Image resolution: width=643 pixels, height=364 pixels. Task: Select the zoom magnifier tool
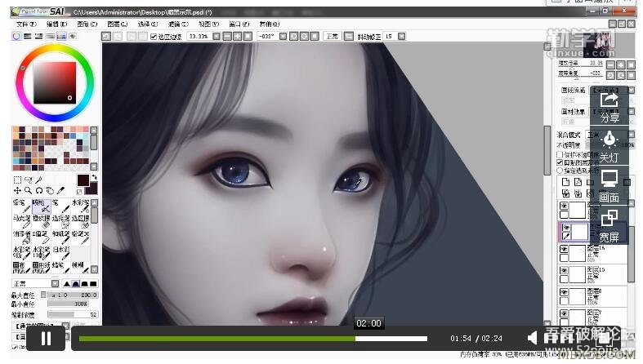click(x=28, y=190)
